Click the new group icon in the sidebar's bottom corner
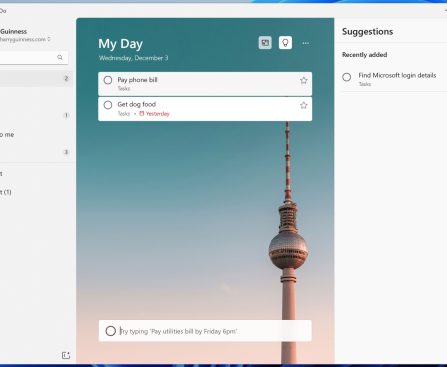 [66, 355]
